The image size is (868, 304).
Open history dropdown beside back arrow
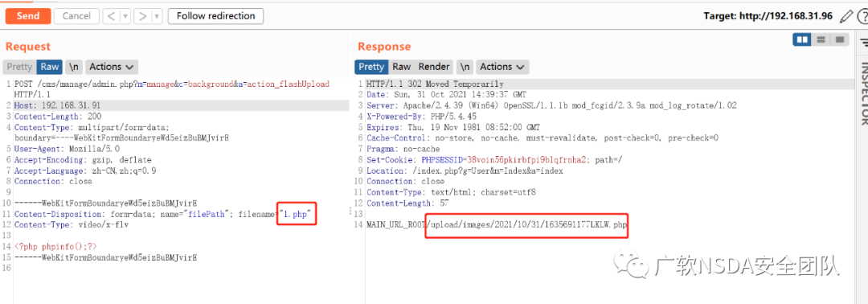click(125, 16)
